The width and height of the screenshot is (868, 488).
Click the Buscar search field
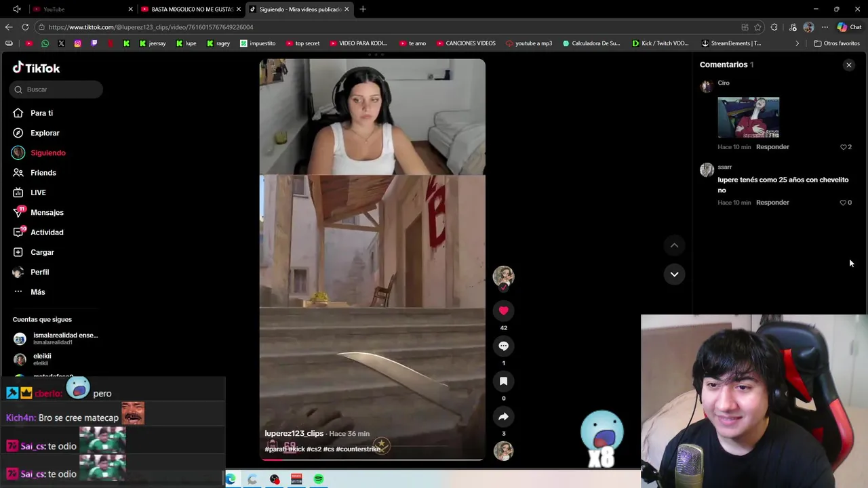tap(56, 89)
